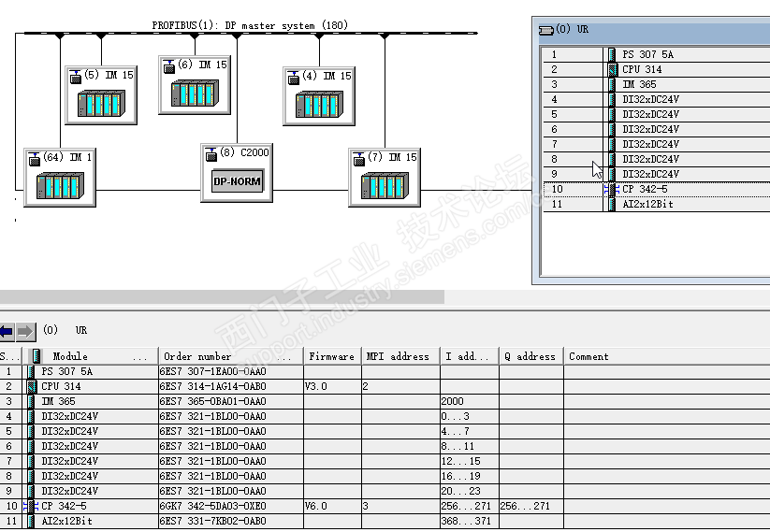Screen dimensions: 770x532
Task: Click order number 6ES7 365-0BA01-0AA0
Action: [212, 401]
